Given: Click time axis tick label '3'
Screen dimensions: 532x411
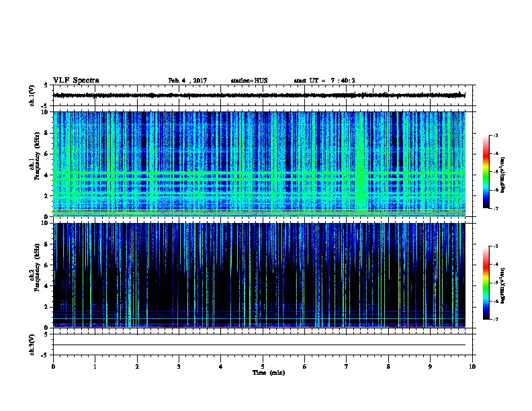Looking at the screenshot, I should point(179,367).
